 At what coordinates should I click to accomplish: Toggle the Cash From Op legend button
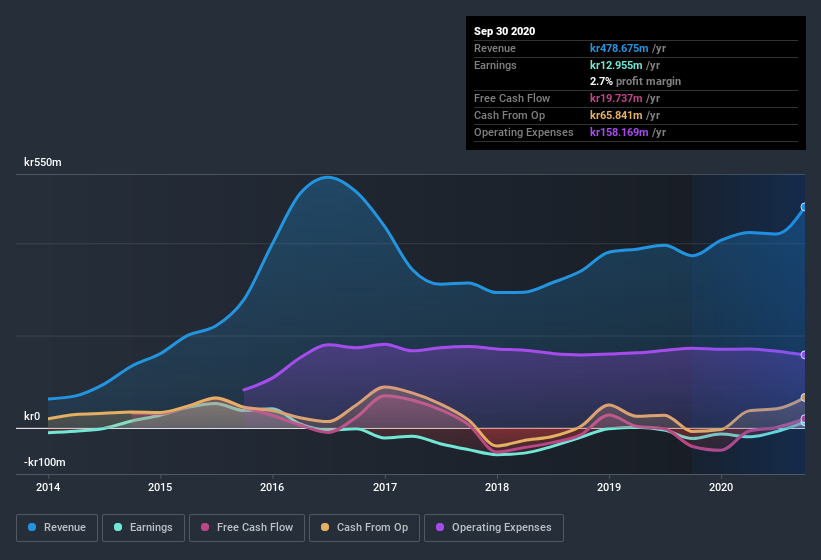coord(364,528)
